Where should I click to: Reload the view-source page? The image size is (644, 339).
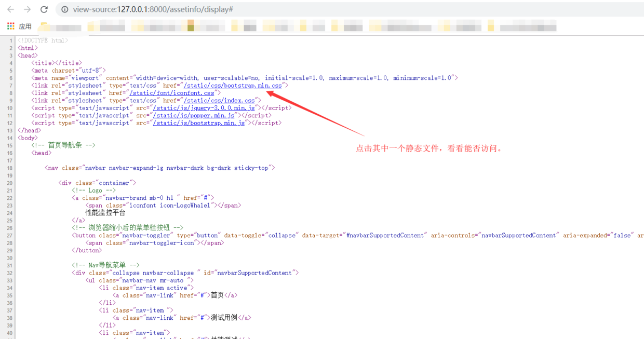coord(44,9)
